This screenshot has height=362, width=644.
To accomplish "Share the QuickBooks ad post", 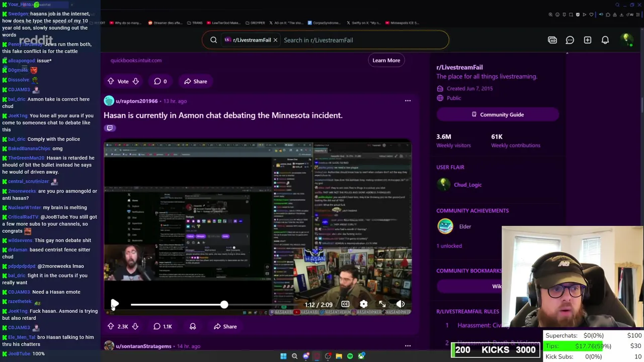I will click(195, 81).
